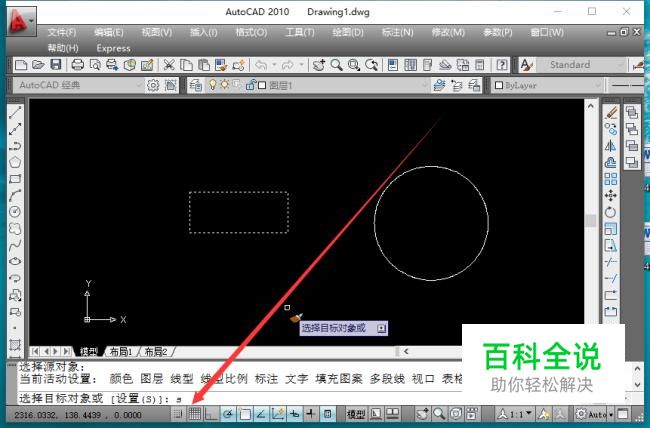Choose the Array modify tool
This screenshot has width=650, height=428.
611,179
